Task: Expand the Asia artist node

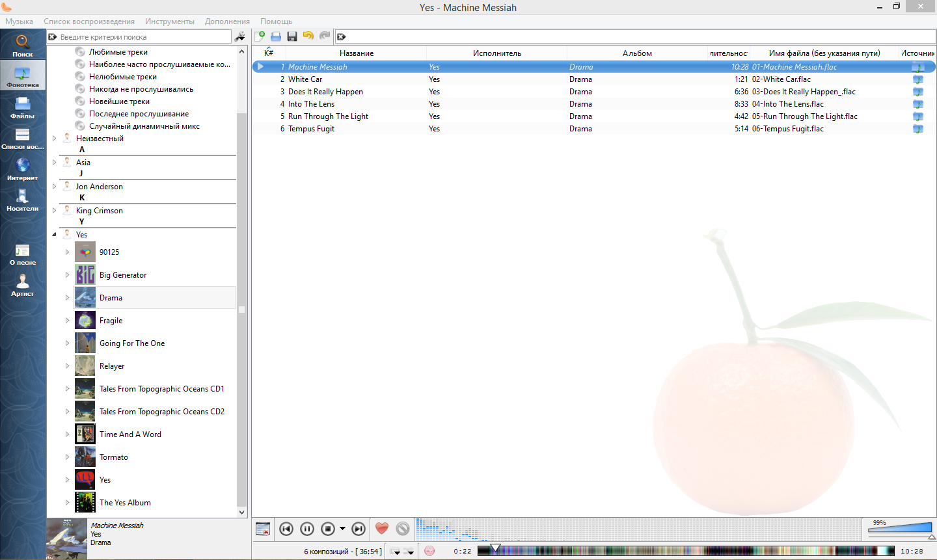Action: click(x=55, y=163)
